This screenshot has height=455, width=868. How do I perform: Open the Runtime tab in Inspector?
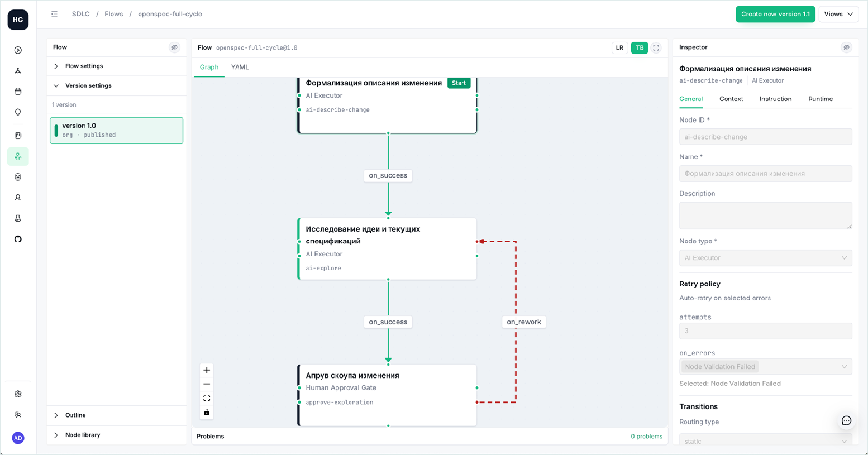click(x=820, y=99)
